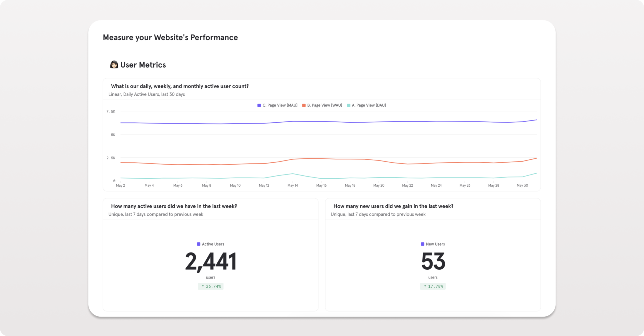Click the purple Active Users legend marker
The height and width of the screenshot is (336, 644).
click(x=199, y=244)
